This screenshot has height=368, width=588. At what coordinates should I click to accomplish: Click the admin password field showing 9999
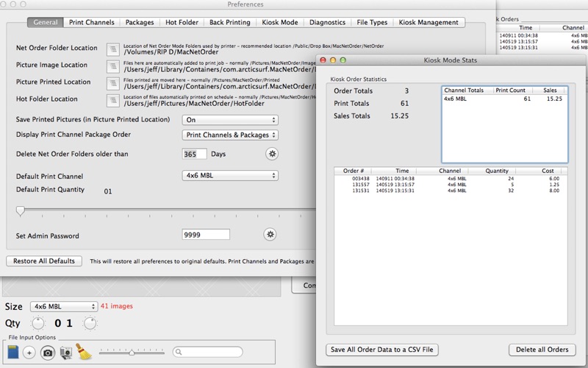coord(206,235)
